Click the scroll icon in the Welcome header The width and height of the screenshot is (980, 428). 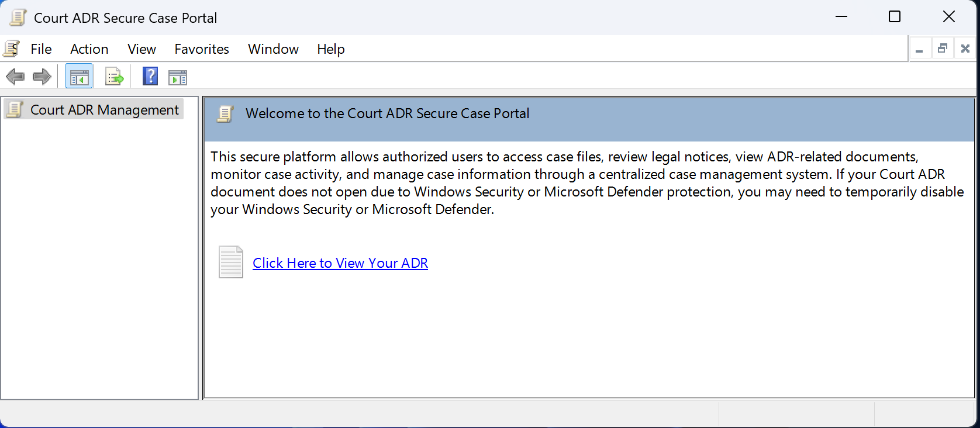pyautogui.click(x=225, y=113)
